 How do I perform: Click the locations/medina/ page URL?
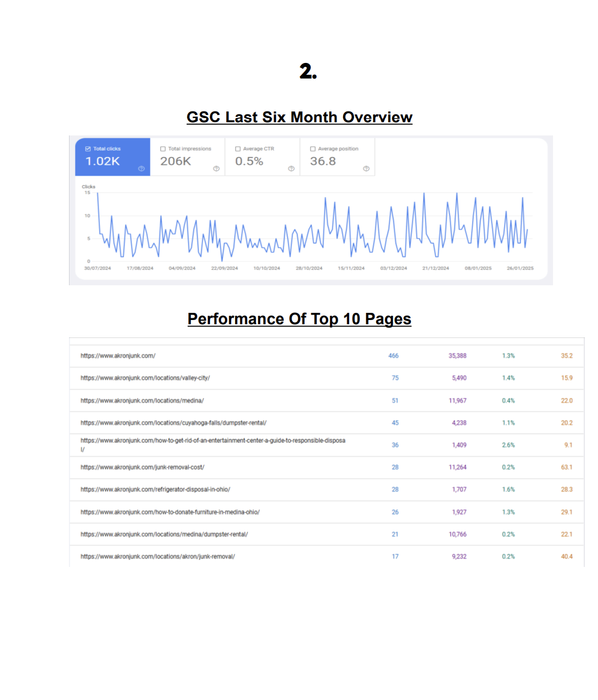tap(138, 400)
